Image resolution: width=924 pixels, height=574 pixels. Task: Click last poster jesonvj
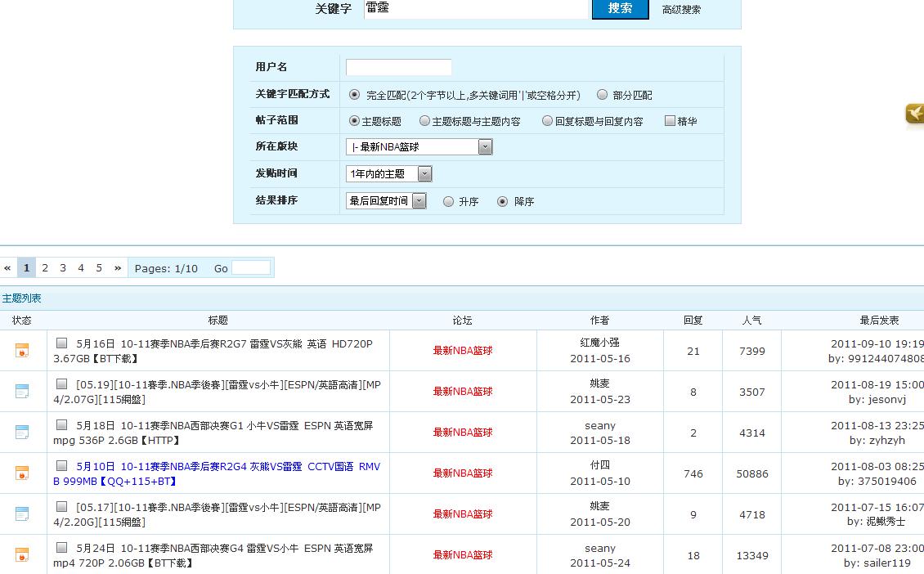pyautogui.click(x=885, y=400)
